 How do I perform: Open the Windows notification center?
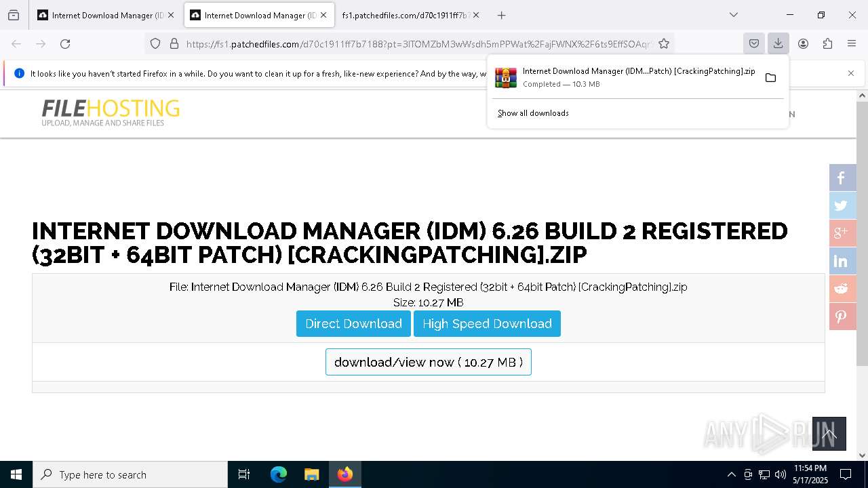(846, 474)
